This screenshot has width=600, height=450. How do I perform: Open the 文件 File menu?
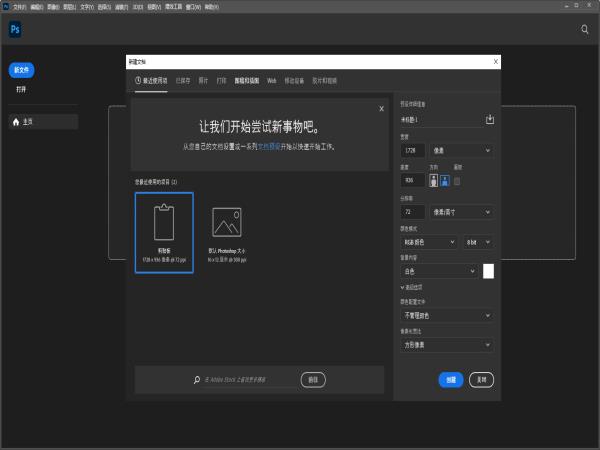20,7
